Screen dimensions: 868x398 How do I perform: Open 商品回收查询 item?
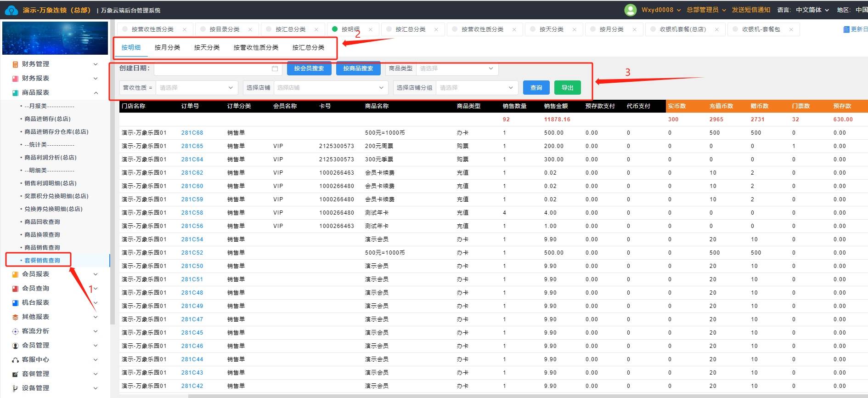(x=42, y=222)
